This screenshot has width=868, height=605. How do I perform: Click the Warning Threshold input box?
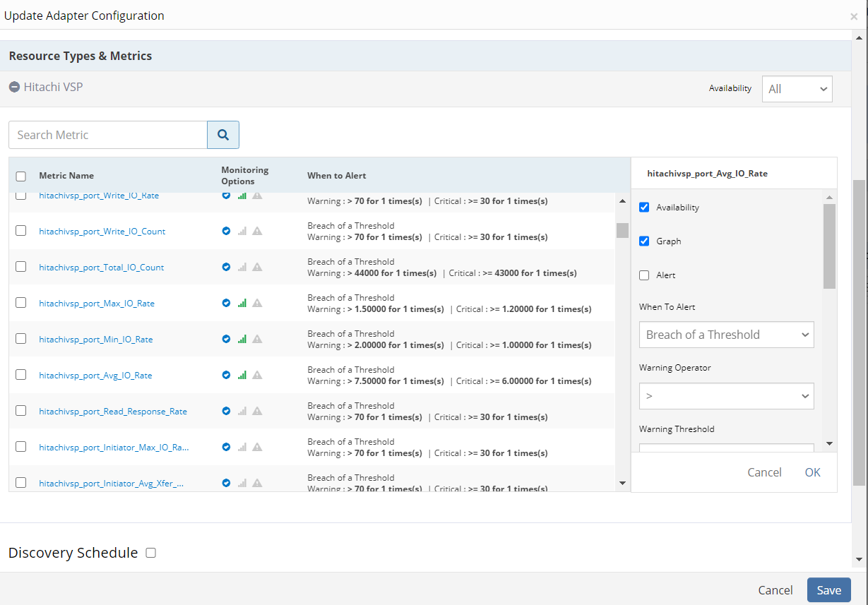tap(726, 448)
